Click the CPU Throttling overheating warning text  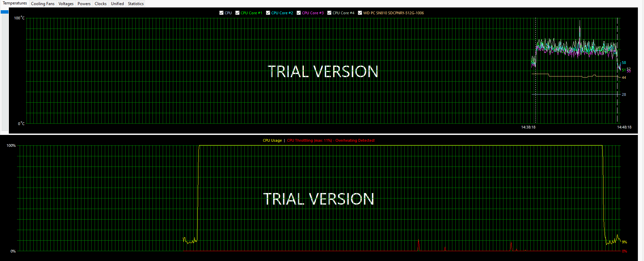tap(331, 140)
